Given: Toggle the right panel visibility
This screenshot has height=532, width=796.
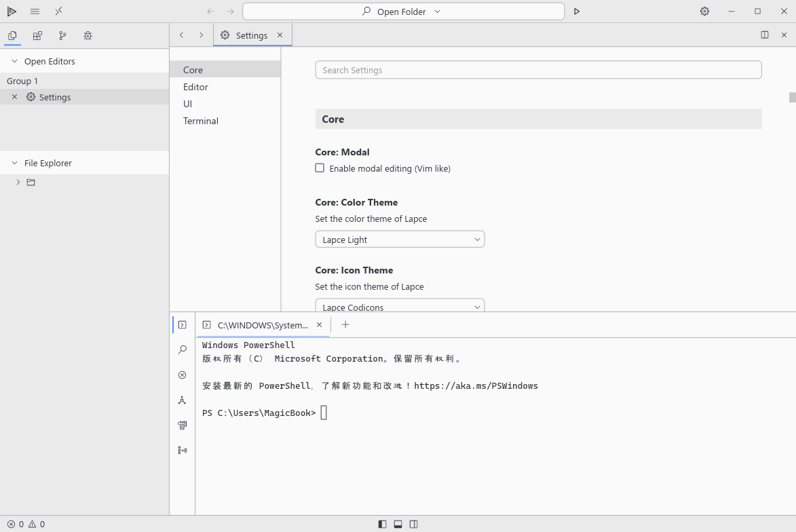Looking at the screenshot, I should click(414, 525).
